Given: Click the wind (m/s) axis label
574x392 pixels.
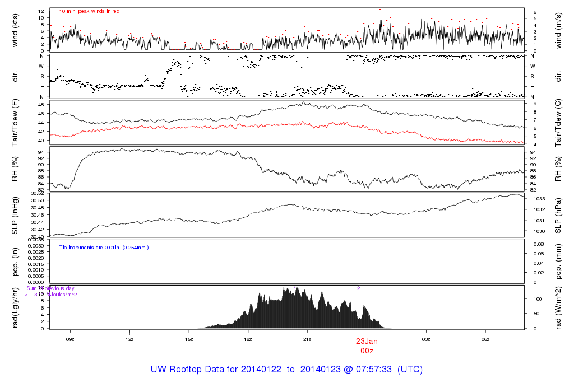Looking at the screenshot, I should (558, 29).
